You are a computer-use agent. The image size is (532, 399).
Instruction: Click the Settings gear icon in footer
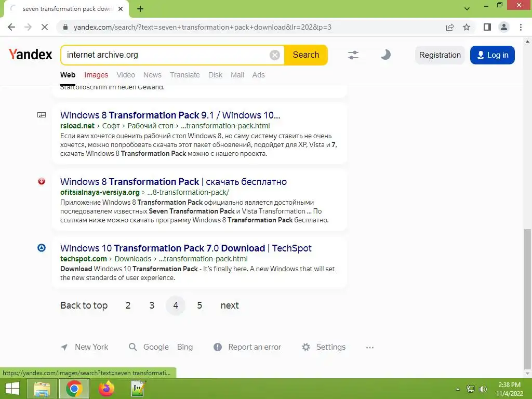pyautogui.click(x=306, y=347)
